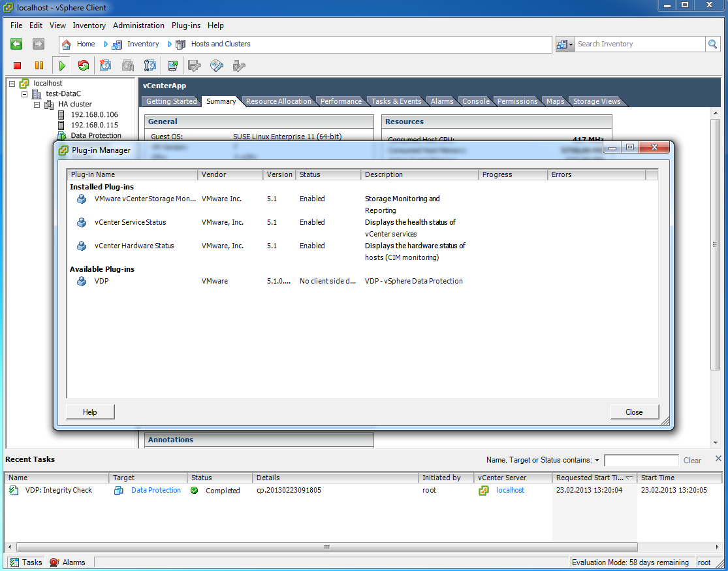Viewport: 728px width, 571px height.
Task: Select host 192.168.0.115 in tree
Action: pos(94,125)
